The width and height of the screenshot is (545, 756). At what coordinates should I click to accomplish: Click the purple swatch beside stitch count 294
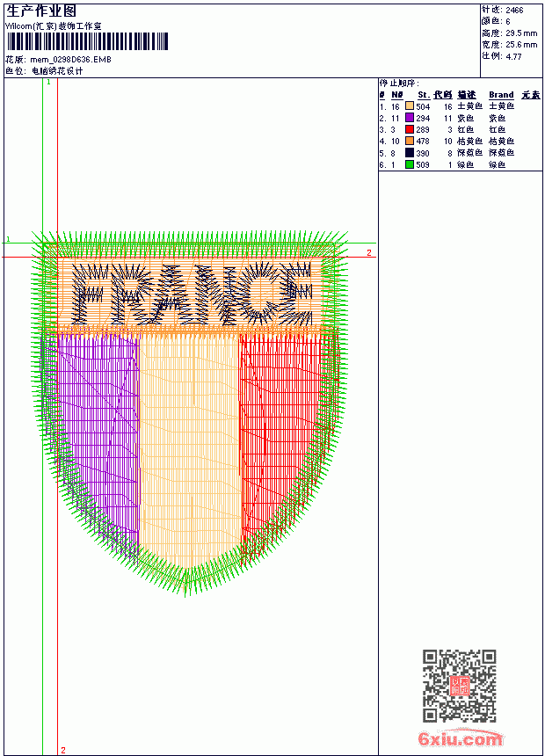point(410,118)
